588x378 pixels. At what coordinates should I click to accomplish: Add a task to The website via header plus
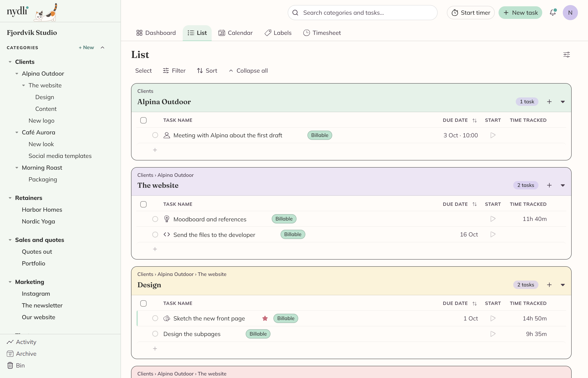coord(549,185)
